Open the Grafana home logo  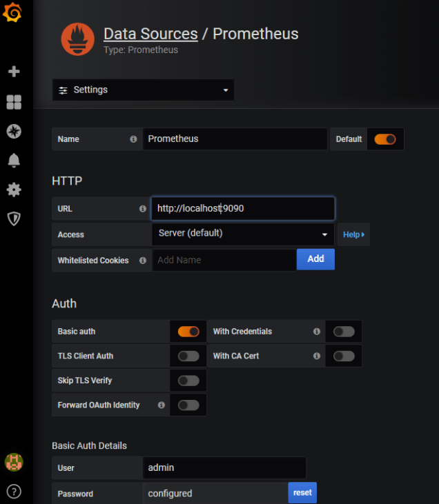coord(12,12)
